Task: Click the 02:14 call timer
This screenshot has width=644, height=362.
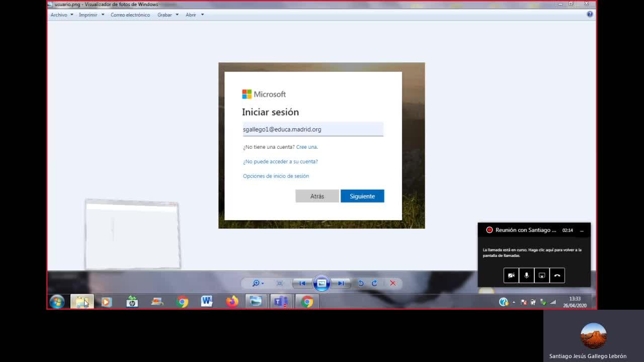Action: tap(568, 230)
